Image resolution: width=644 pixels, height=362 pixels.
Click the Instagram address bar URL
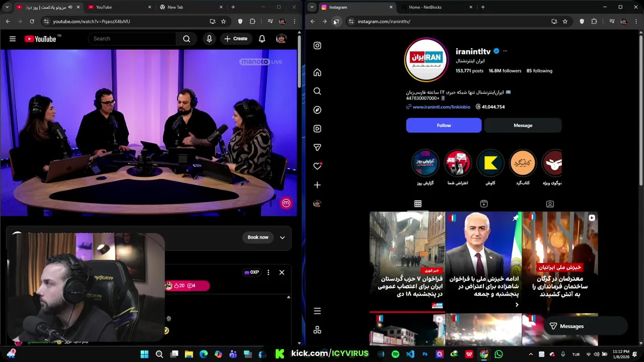384,21
